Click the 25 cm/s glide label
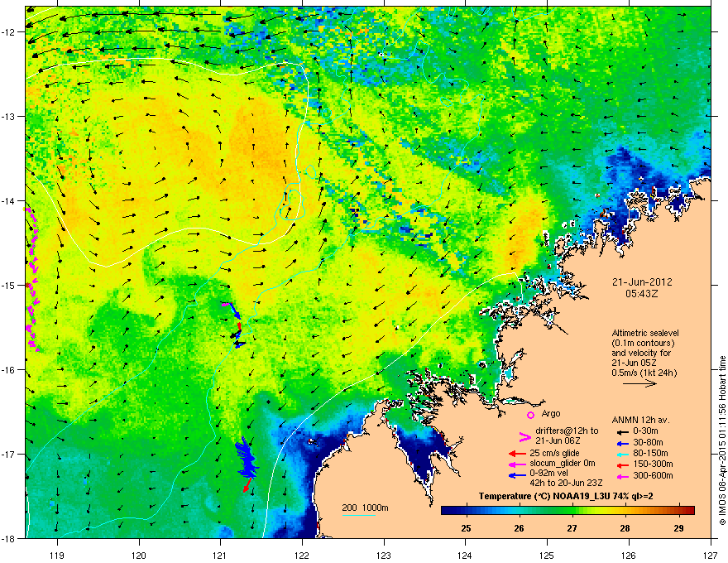Screen dimensions: 728x563 [554, 454]
